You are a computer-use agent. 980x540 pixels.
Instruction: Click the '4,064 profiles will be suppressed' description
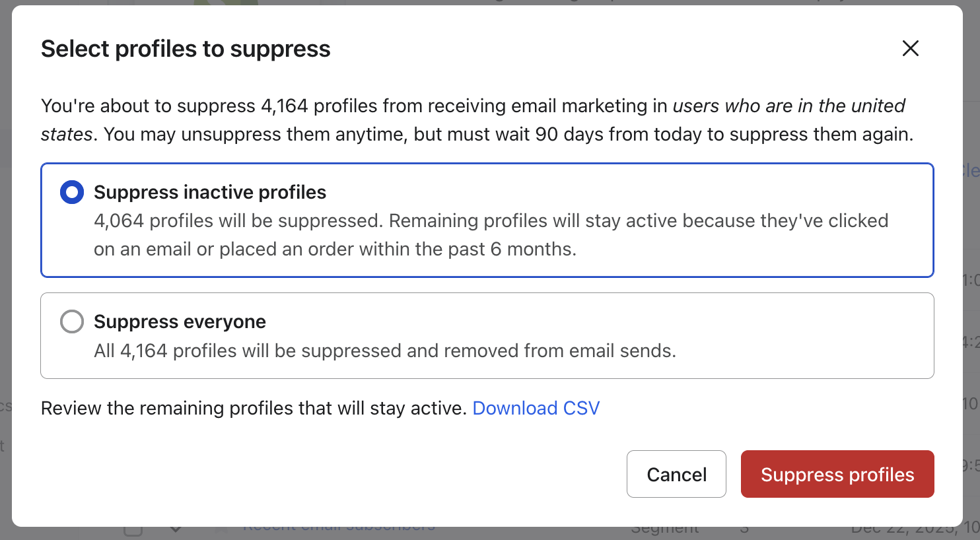pyautogui.click(x=238, y=220)
